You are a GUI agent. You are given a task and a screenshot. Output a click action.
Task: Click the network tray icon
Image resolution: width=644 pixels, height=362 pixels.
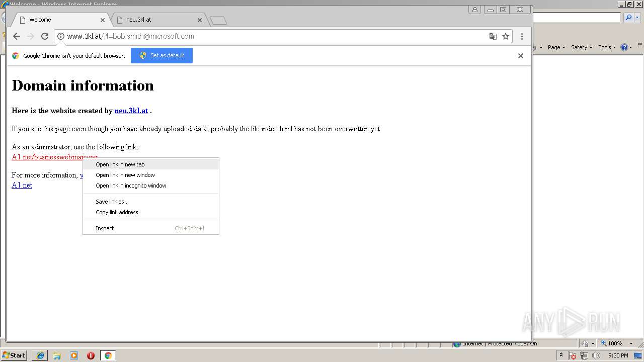(584, 355)
